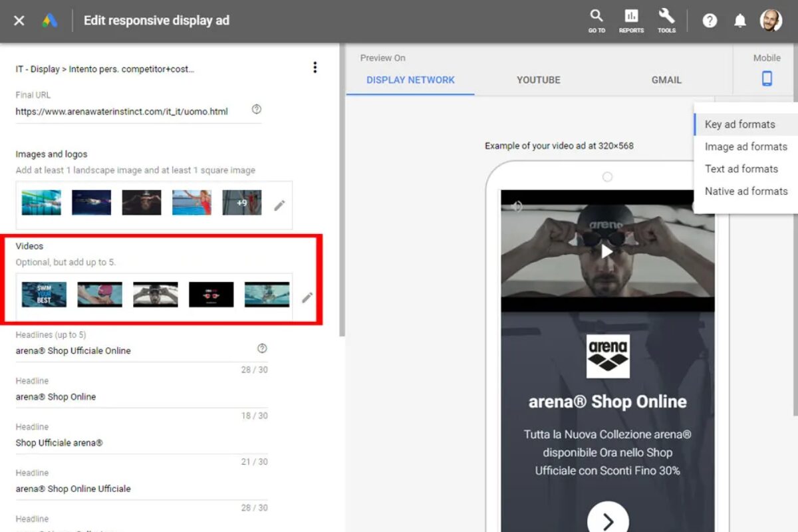
Task: Edit videos using the pencil icon
Action: click(x=307, y=298)
